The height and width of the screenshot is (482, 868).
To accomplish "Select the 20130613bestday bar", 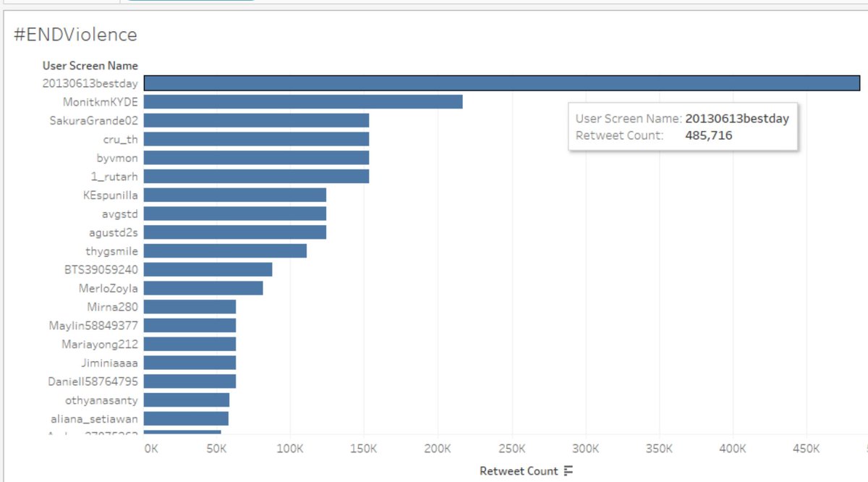I will (x=502, y=83).
